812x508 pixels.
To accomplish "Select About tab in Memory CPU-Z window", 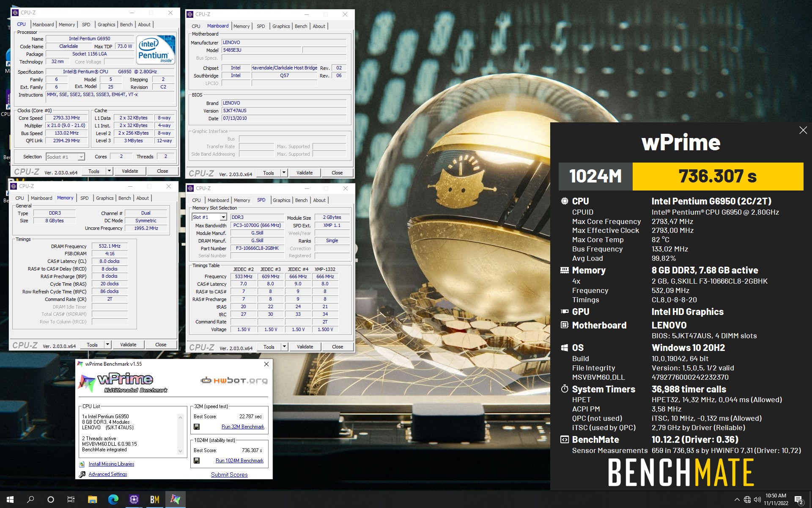I will [x=143, y=198].
